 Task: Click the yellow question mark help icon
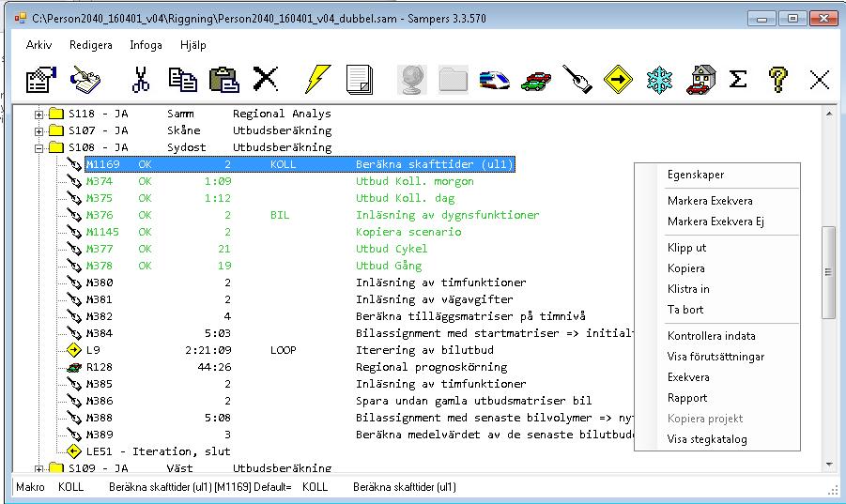coord(778,80)
